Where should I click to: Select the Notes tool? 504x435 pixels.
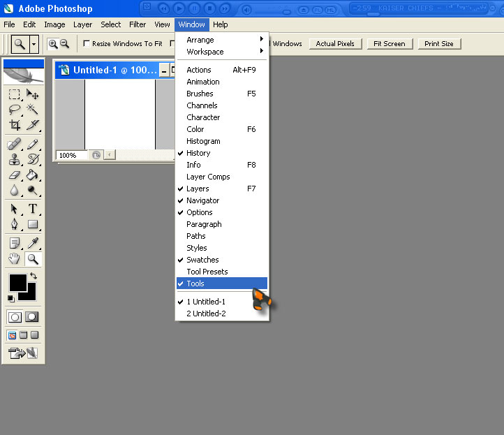click(x=14, y=243)
